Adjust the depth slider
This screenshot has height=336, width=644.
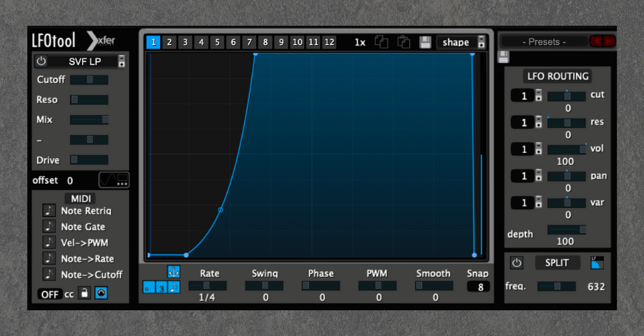click(x=567, y=229)
